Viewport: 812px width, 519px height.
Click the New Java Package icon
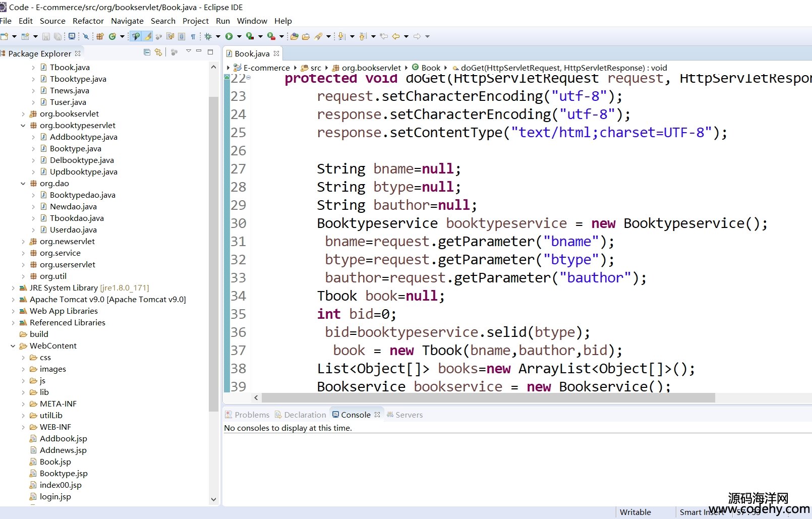pyautogui.click(x=100, y=36)
